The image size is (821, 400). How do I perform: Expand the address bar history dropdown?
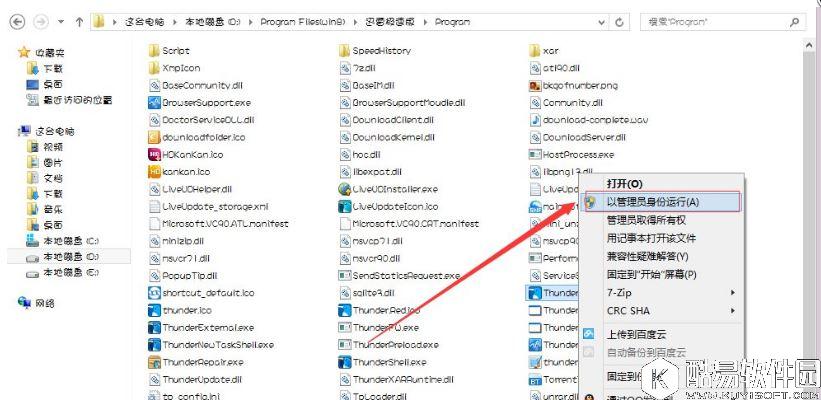pyautogui.click(x=602, y=22)
